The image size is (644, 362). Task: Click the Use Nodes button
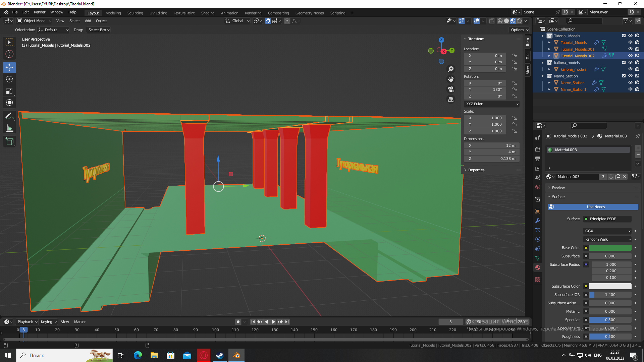[x=593, y=207]
